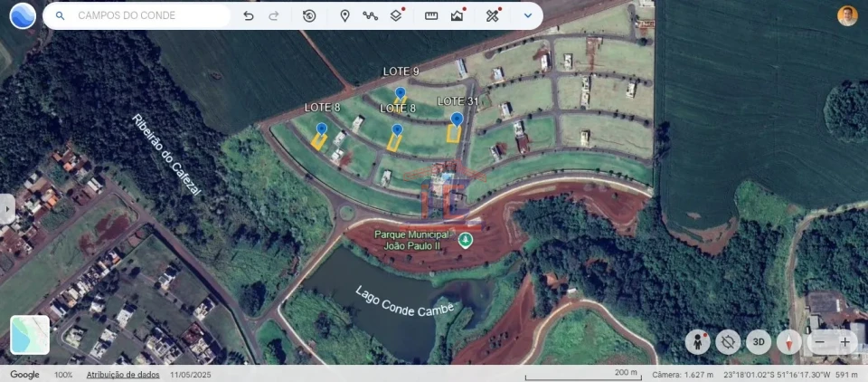Select the Draw path or polygon tool
This screenshot has width=868, height=382.
(370, 15)
